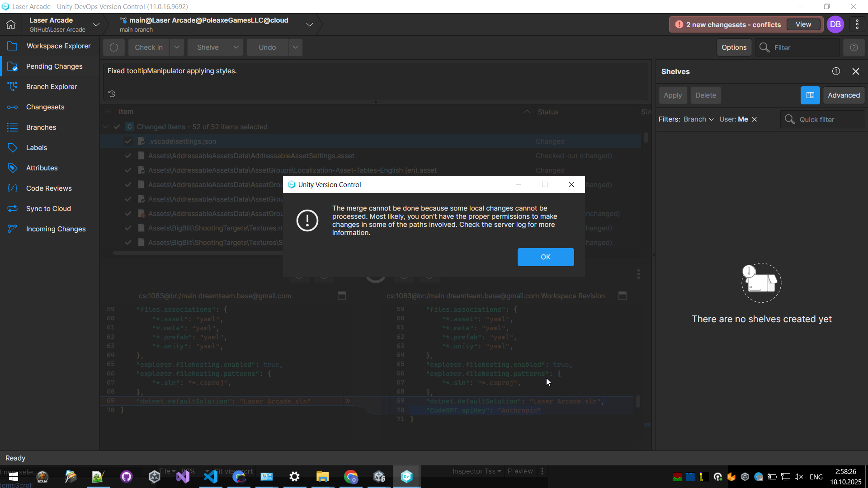Click the help question mark icon
The width and height of the screenshot is (868, 488).
[x=854, y=47]
